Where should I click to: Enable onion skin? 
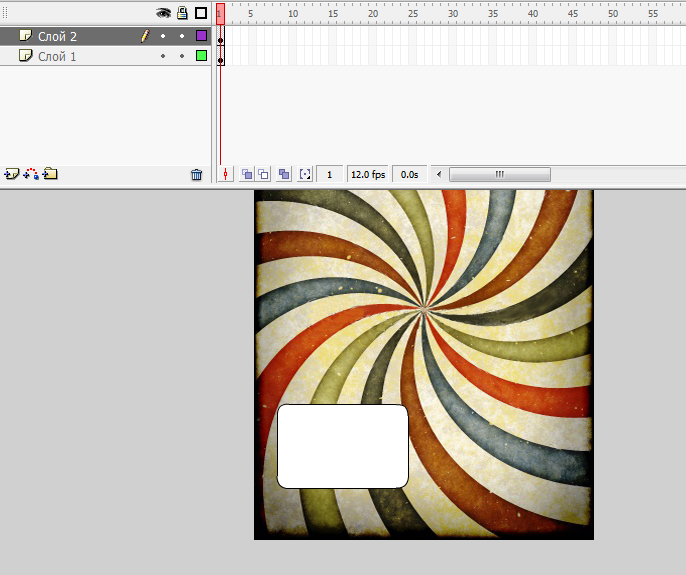247,175
